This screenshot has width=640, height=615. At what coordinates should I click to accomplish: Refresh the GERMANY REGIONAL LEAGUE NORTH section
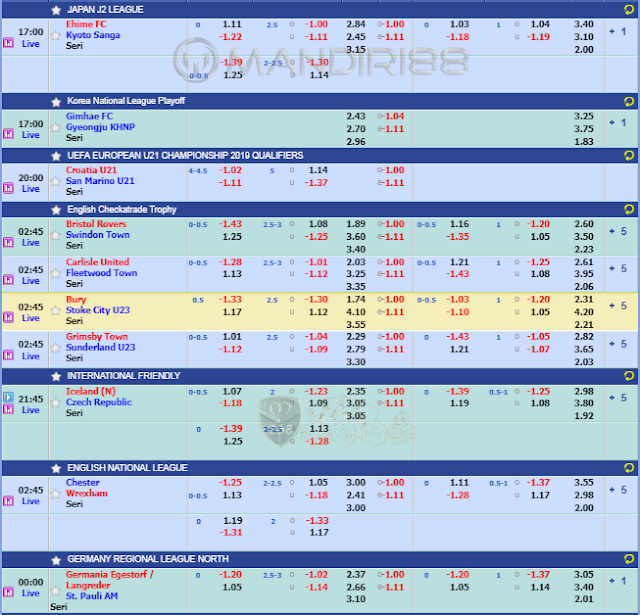pos(629,559)
